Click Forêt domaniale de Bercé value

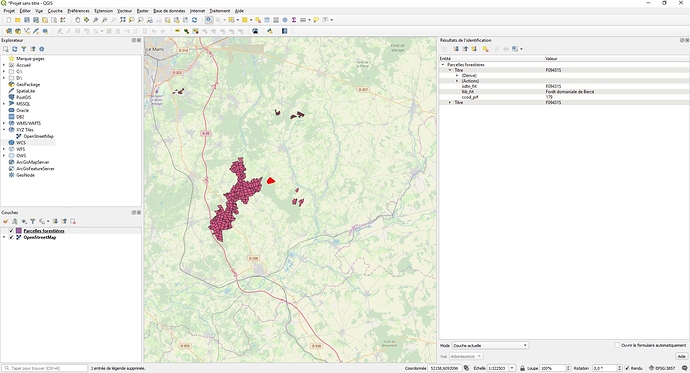pos(569,92)
